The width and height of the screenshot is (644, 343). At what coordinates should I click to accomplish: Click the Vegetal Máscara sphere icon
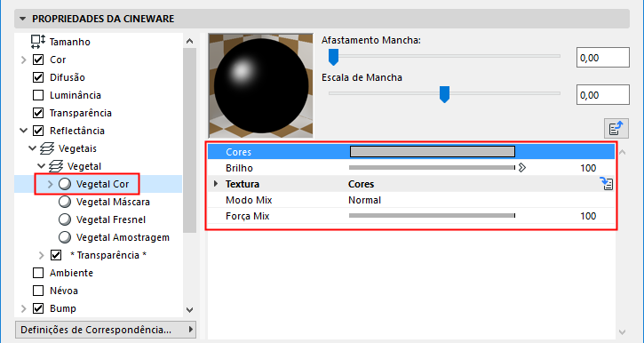pos(65,202)
